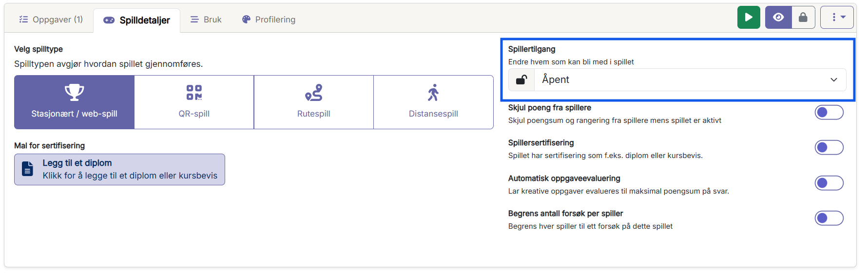The image size is (868, 278).
Task: Click the eye preview icon button
Action: 778,18
